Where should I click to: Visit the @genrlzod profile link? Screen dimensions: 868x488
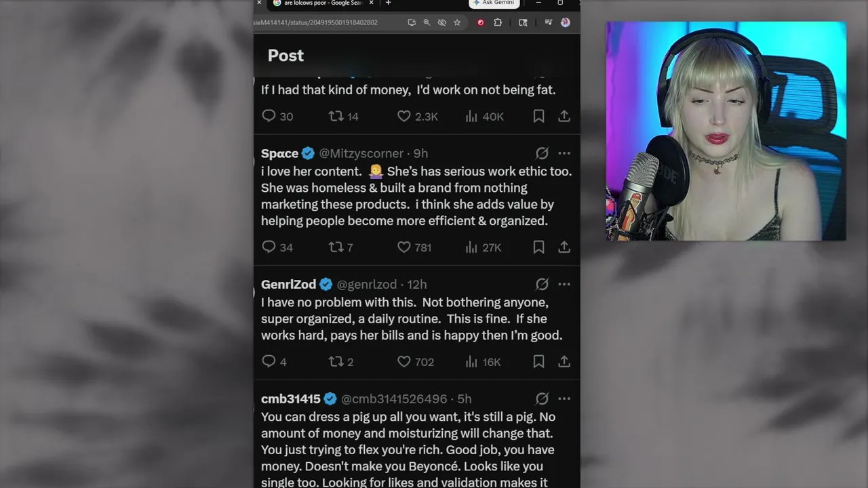click(367, 284)
